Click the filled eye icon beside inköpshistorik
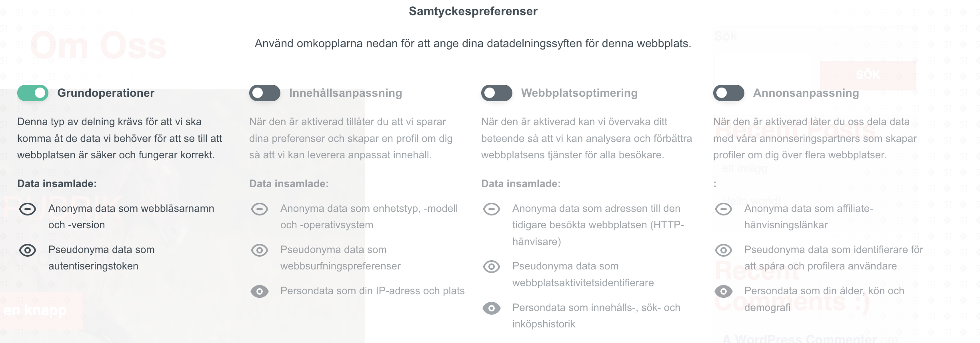The height and width of the screenshot is (343, 980). point(492,308)
